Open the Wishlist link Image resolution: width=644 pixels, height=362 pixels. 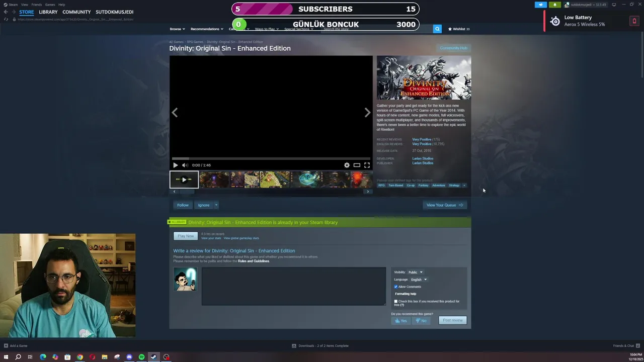point(459,29)
